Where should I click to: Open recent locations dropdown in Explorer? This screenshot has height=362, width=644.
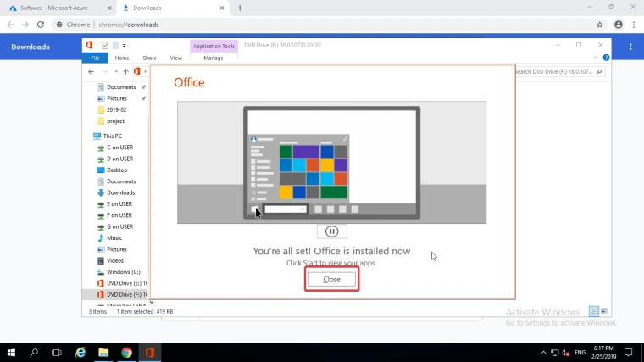[116, 71]
